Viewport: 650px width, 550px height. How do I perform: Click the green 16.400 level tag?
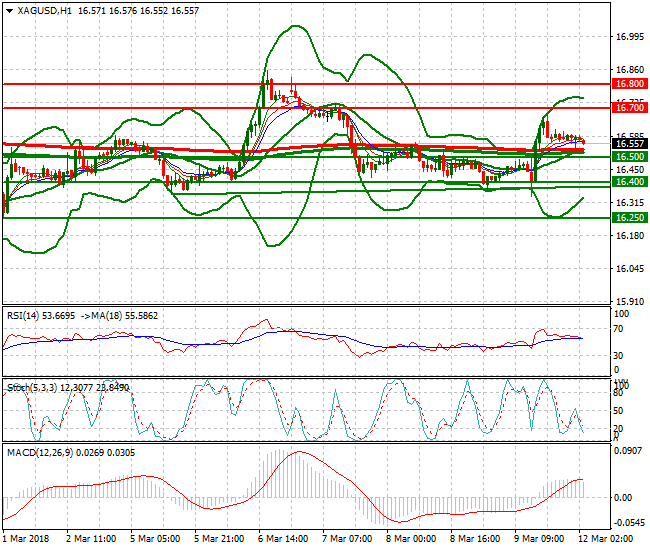pyautogui.click(x=629, y=182)
